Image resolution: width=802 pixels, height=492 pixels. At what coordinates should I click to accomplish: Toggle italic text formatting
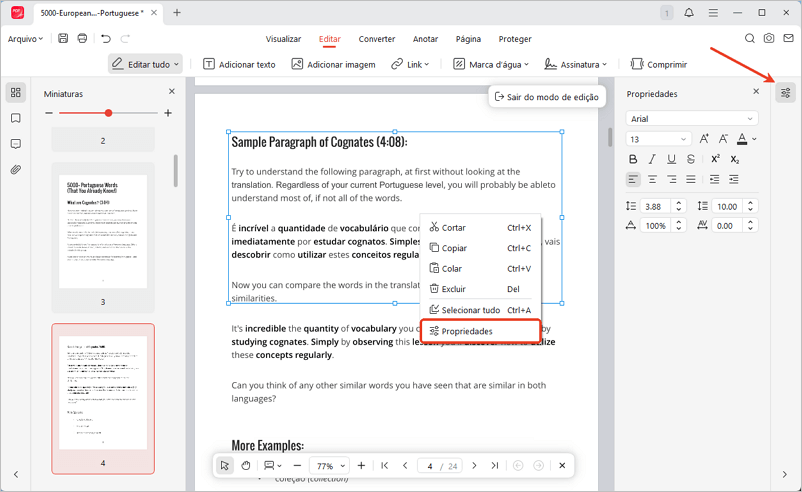(653, 159)
